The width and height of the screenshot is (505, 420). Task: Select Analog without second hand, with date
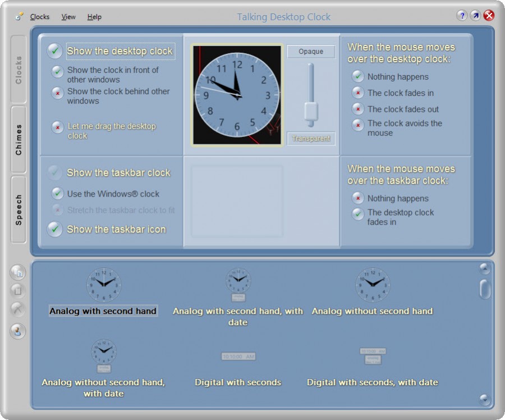click(103, 355)
